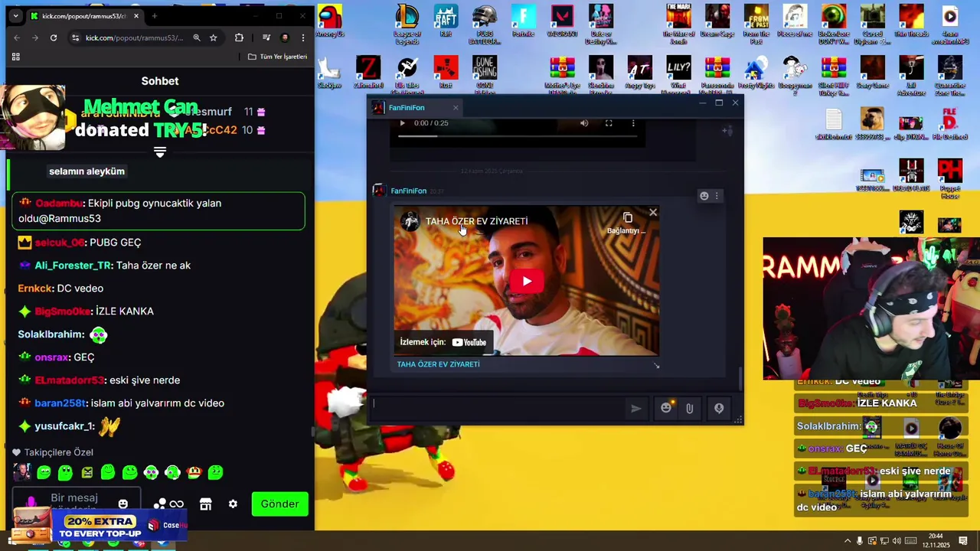Click username BigSmo0ke in Kick chat
Image resolution: width=980 pixels, height=551 pixels.
(x=63, y=311)
